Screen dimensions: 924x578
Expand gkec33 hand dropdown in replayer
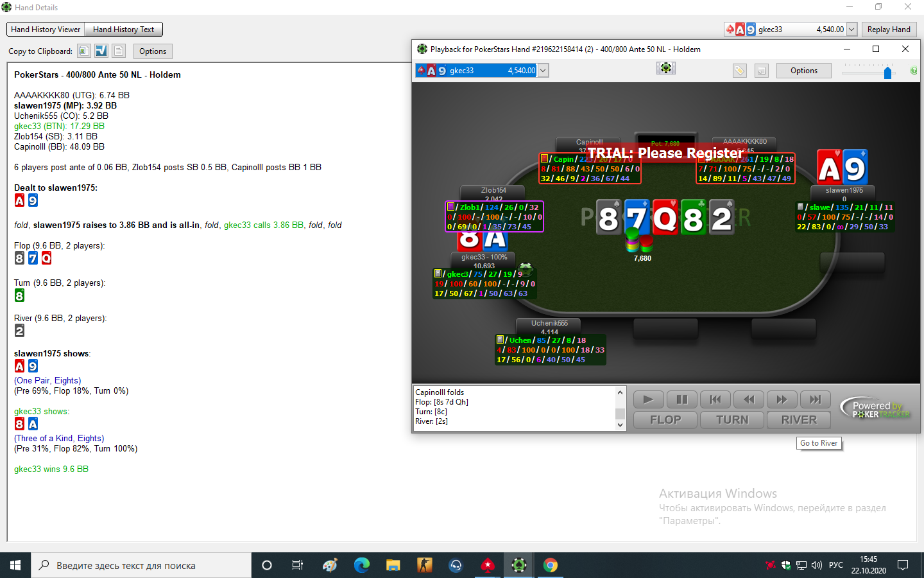pyautogui.click(x=543, y=71)
